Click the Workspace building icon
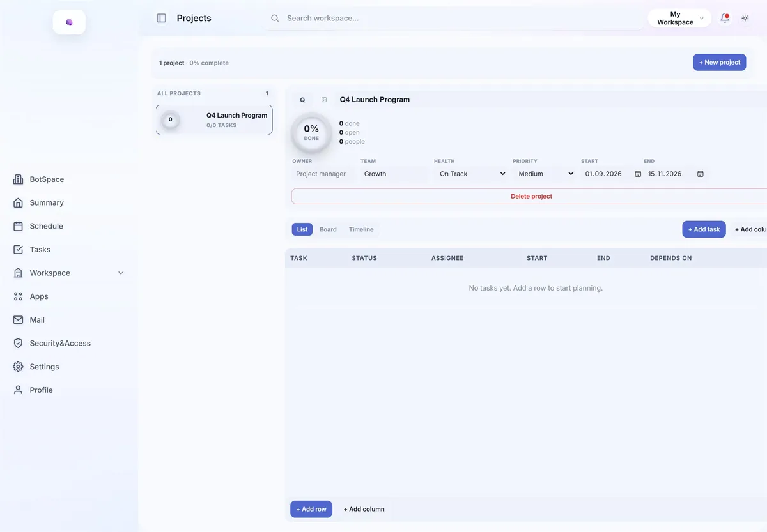Screen dimensions: 767x532 pos(18,273)
